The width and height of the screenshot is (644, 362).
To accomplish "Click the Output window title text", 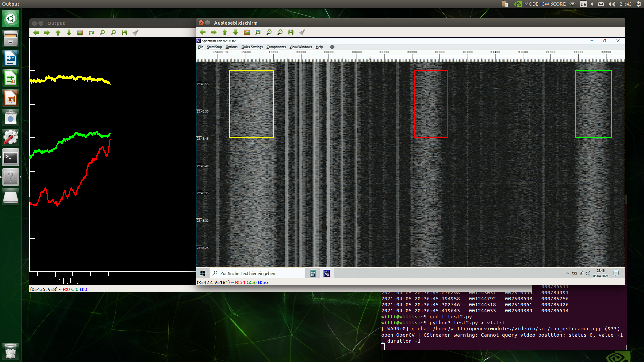I will point(56,23).
